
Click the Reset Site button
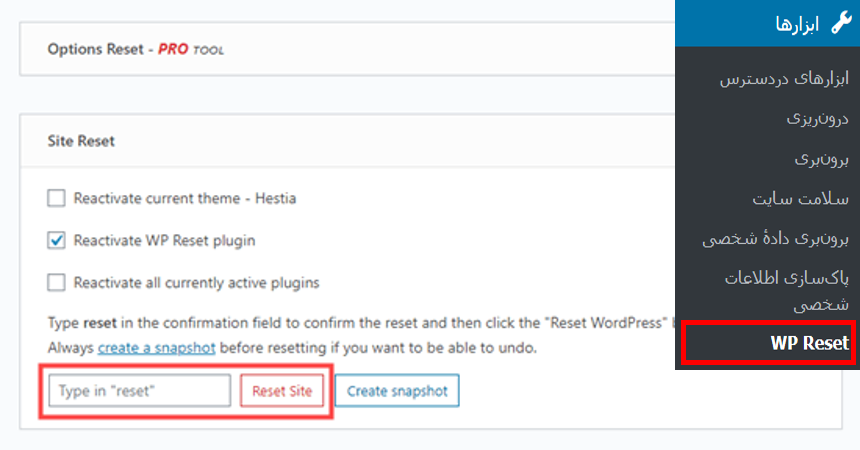pos(282,391)
